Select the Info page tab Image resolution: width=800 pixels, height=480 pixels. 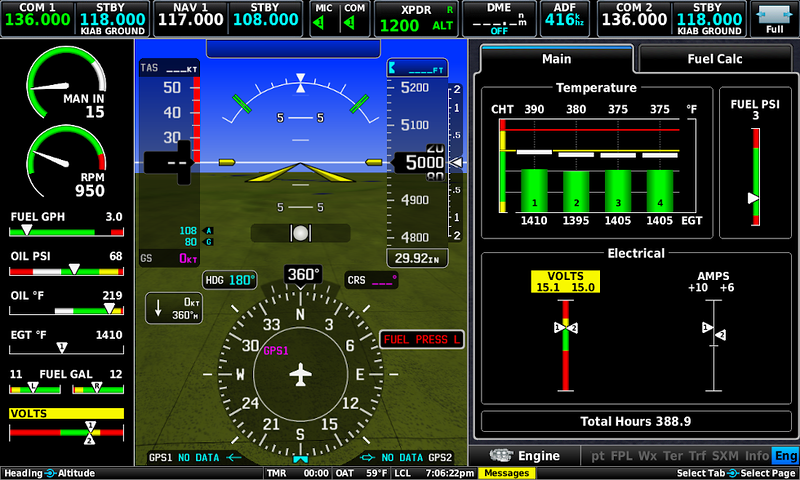(757, 456)
